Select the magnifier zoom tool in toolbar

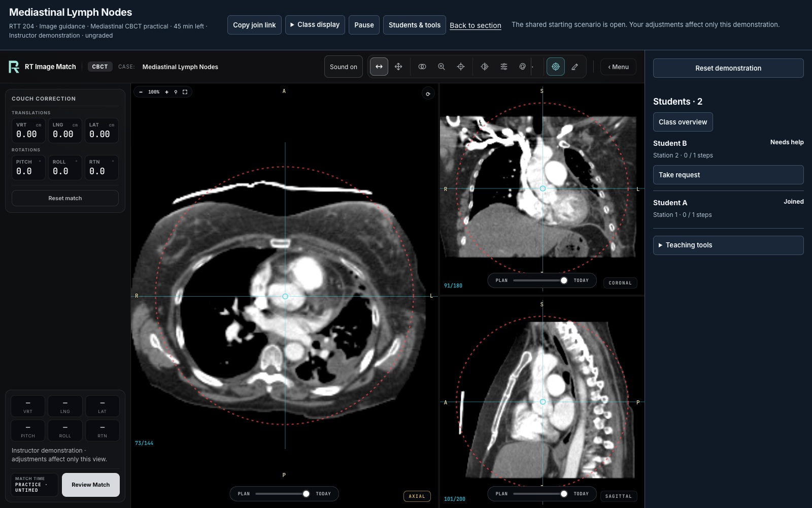[x=442, y=67]
